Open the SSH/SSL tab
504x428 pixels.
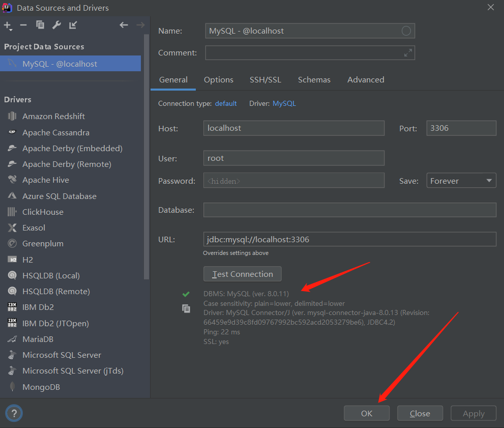[x=265, y=80]
